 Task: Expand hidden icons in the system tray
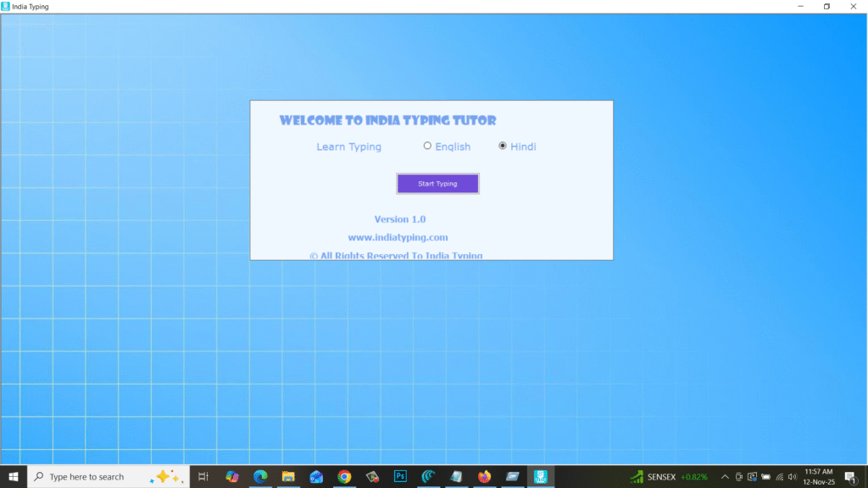(x=725, y=476)
